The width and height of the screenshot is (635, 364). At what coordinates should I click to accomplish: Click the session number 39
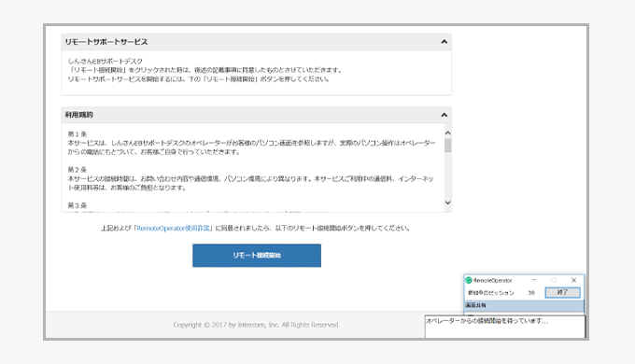531,293
